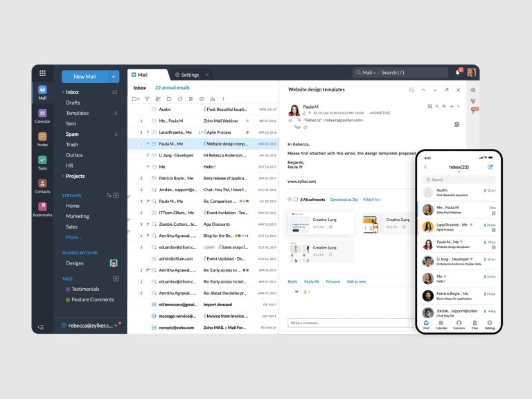Close the Settings tab

[x=207, y=75]
